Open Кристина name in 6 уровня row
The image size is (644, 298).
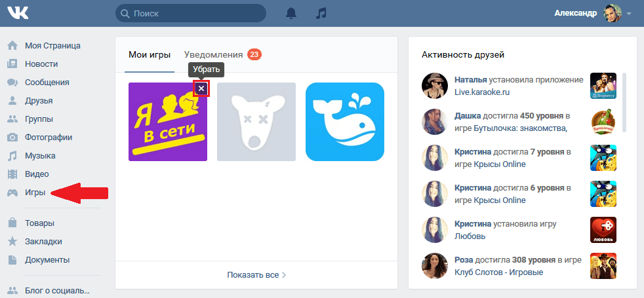(x=473, y=188)
